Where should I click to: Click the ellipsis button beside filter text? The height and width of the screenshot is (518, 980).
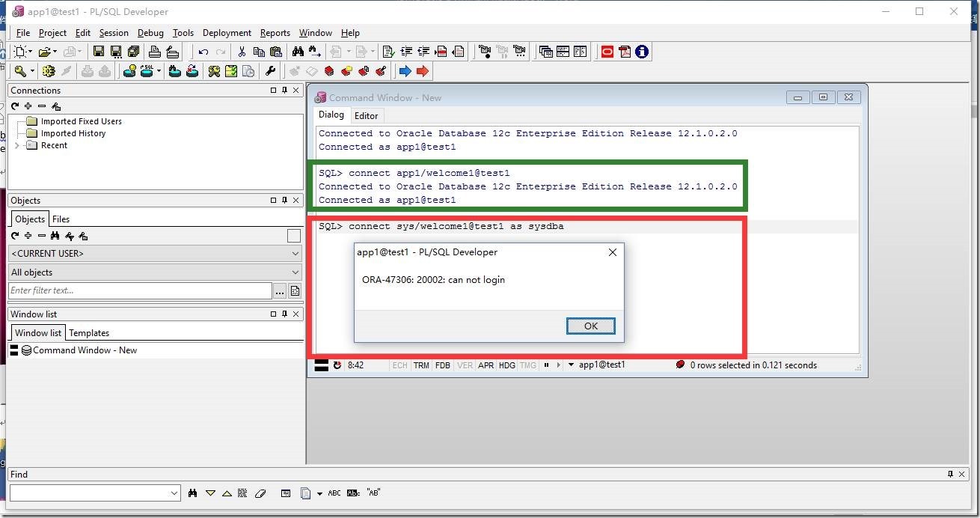pyautogui.click(x=280, y=290)
